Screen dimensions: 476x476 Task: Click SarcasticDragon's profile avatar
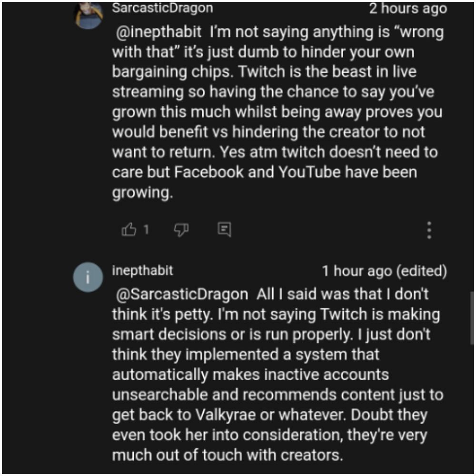89,15
